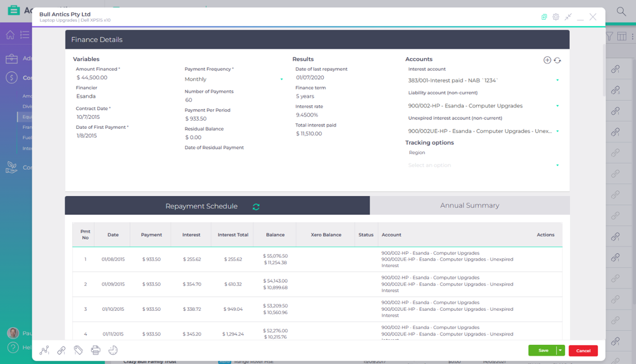Add a new account with the plus icon

(x=547, y=60)
